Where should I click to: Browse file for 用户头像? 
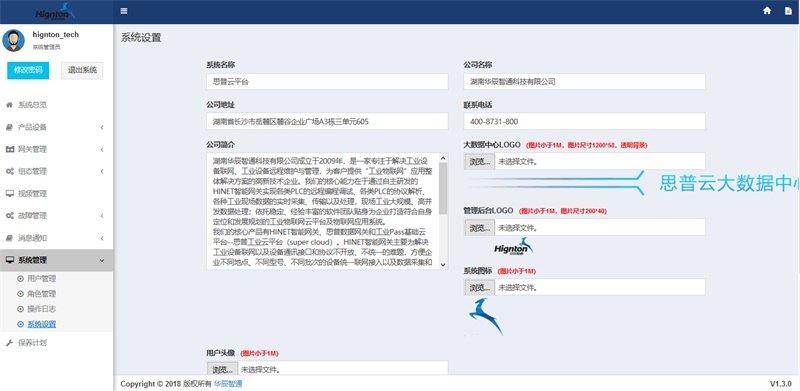click(x=222, y=369)
